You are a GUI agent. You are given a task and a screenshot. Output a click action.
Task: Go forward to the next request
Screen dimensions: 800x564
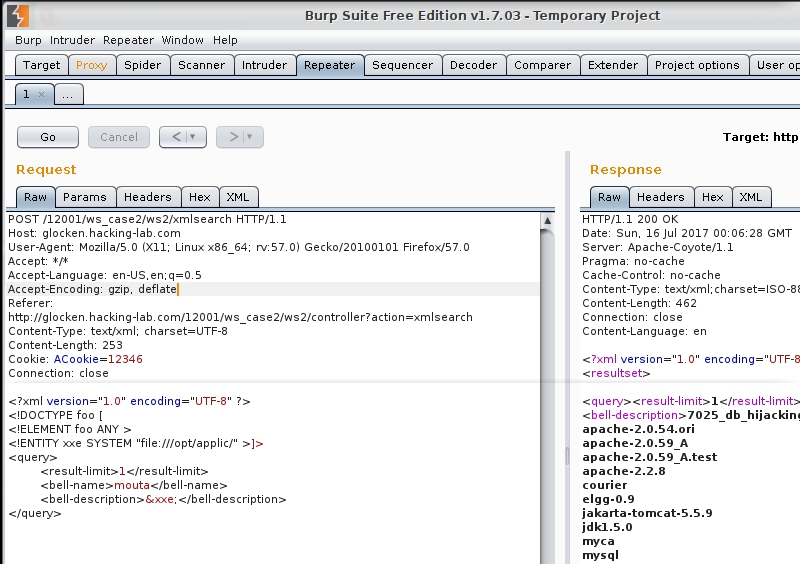point(233,137)
